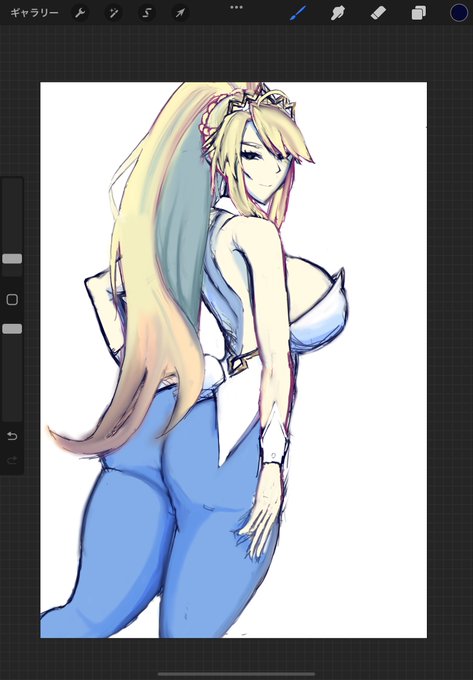473x680 pixels.
Task: Open the active color swatch picker
Action: point(459,13)
